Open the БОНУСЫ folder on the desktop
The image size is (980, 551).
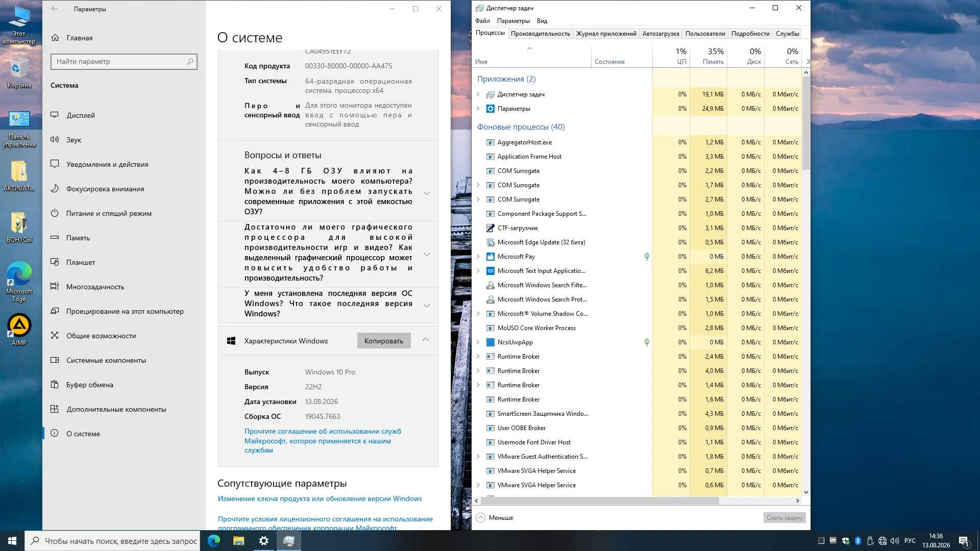coord(19,228)
